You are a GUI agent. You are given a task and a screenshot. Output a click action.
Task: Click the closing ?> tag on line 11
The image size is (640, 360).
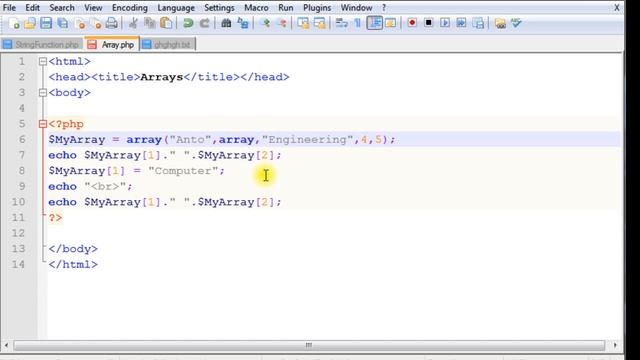point(56,218)
